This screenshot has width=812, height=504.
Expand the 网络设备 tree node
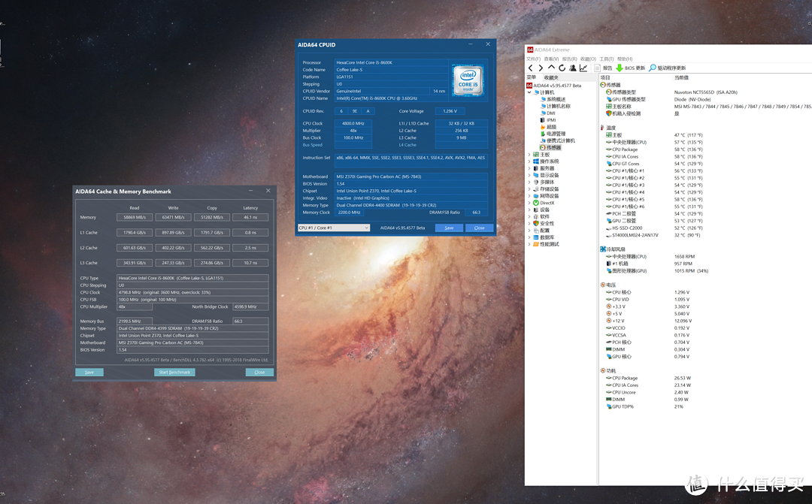click(x=529, y=195)
